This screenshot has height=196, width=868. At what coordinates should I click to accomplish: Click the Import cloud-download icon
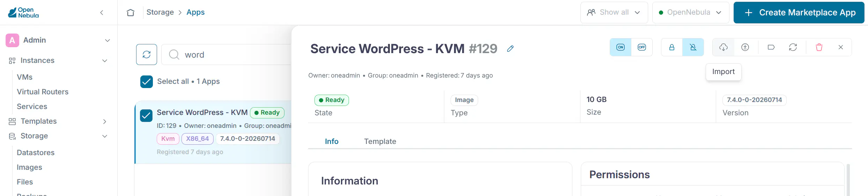click(723, 47)
